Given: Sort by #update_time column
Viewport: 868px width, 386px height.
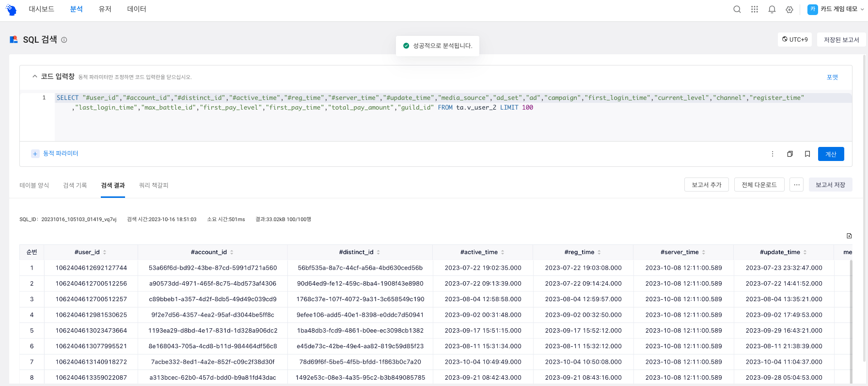Looking at the screenshot, I should 805,252.
